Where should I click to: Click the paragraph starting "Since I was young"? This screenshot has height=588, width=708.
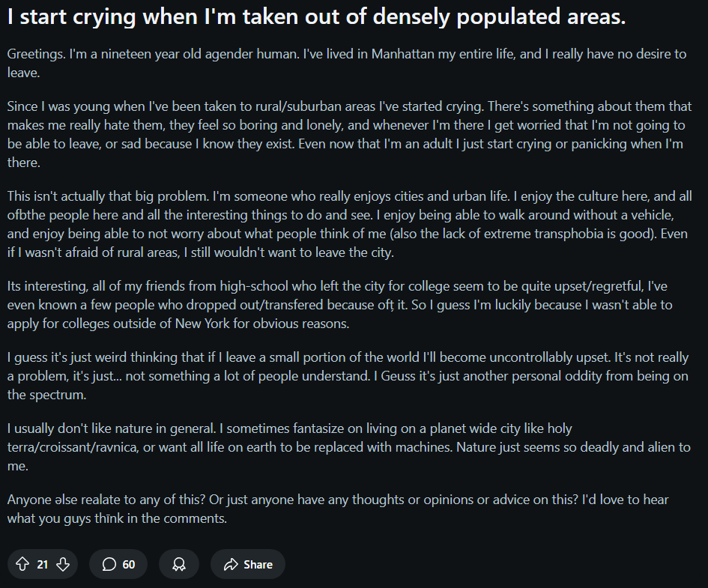[345, 135]
